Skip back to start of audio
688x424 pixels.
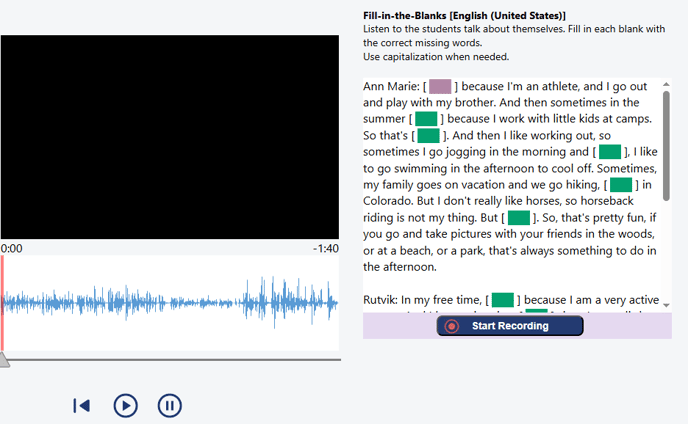click(x=82, y=405)
